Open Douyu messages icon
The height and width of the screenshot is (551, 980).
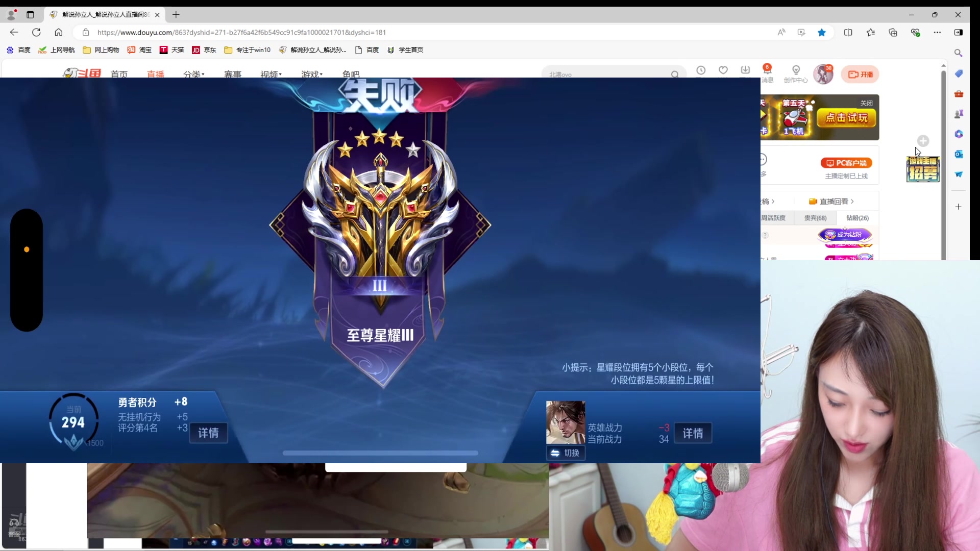click(x=767, y=73)
